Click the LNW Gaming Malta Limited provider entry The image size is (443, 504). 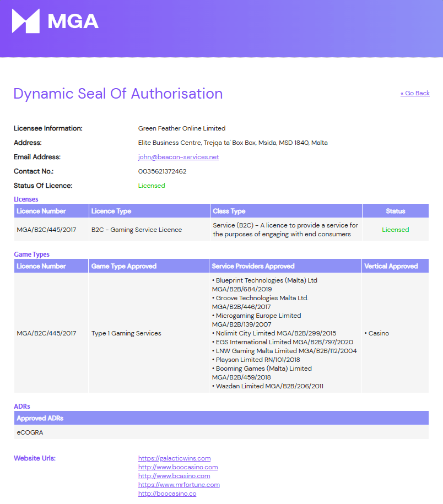click(x=284, y=351)
